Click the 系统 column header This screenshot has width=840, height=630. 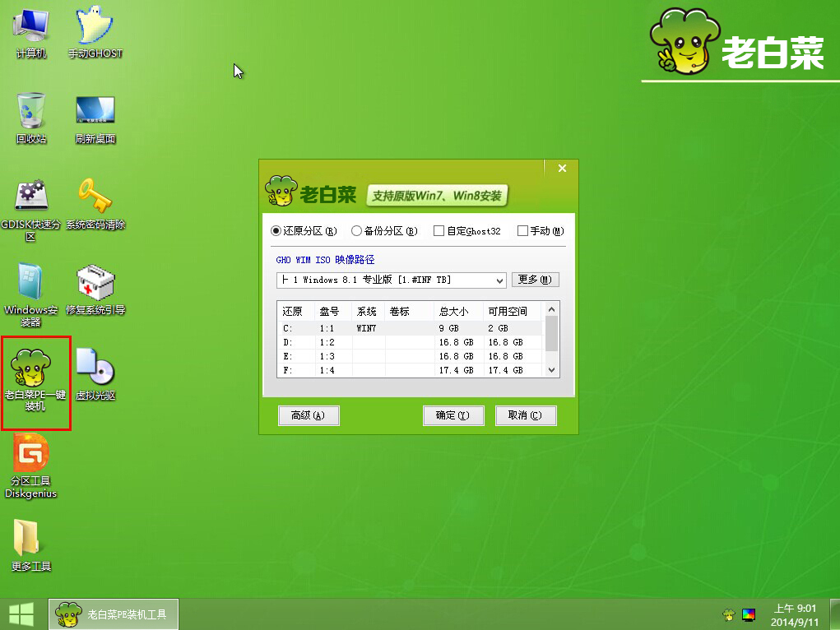369,311
